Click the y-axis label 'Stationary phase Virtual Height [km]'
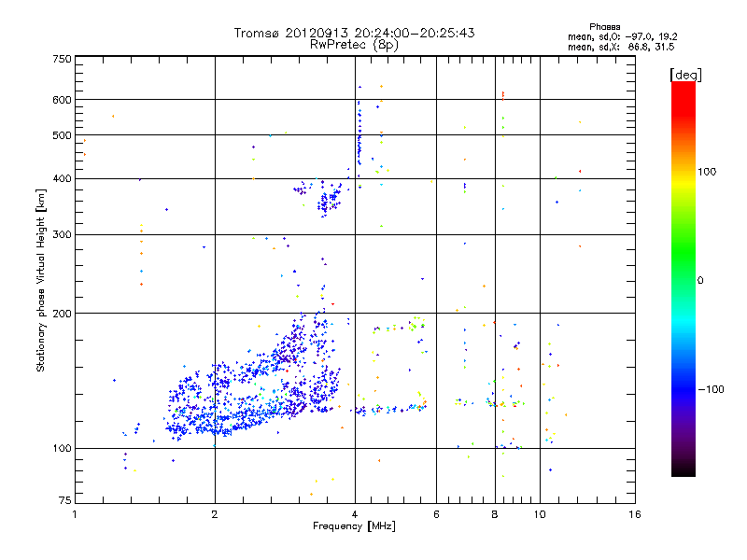 (41, 281)
